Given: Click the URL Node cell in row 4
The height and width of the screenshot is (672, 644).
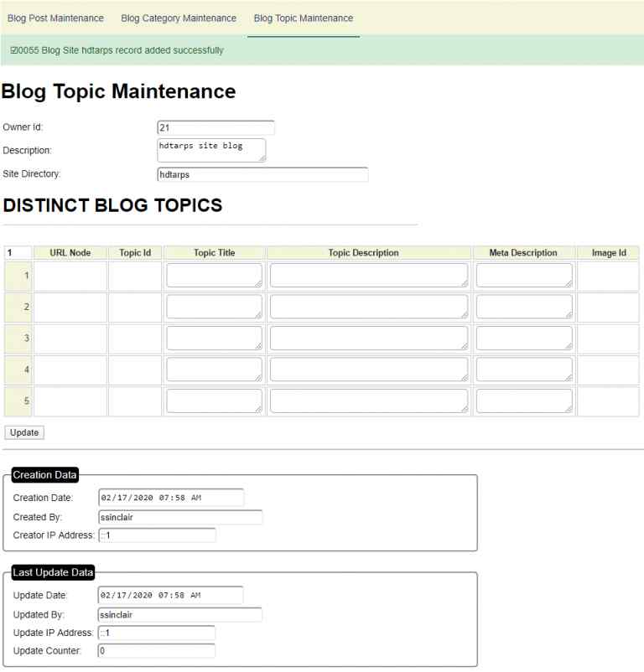Looking at the screenshot, I should 70,370.
